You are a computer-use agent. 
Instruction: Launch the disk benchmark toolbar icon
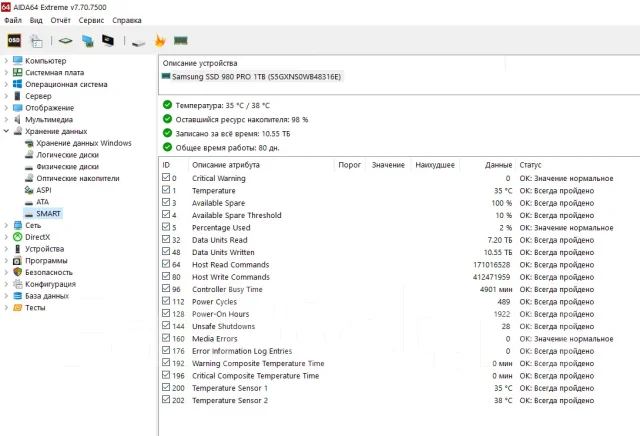(x=138, y=43)
